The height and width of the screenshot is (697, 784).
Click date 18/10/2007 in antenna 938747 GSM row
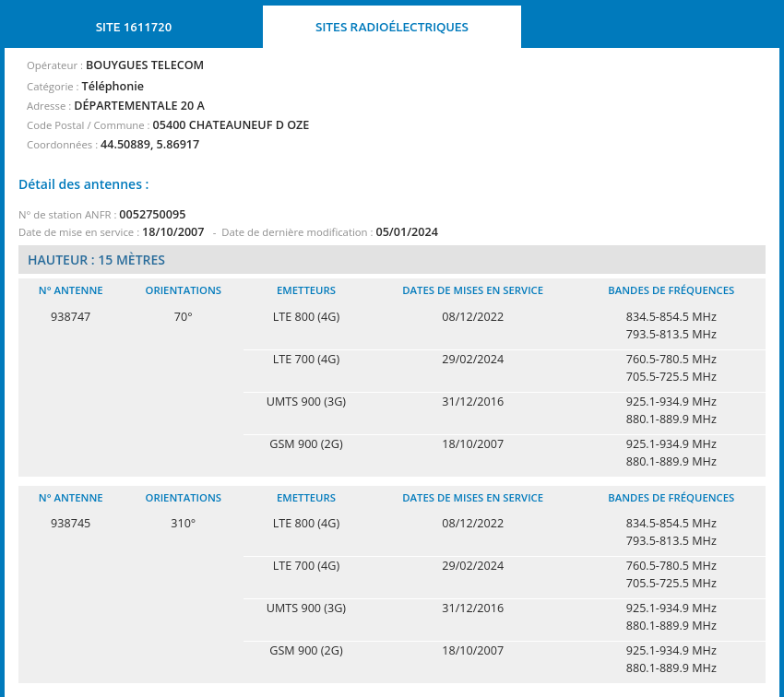(x=472, y=444)
